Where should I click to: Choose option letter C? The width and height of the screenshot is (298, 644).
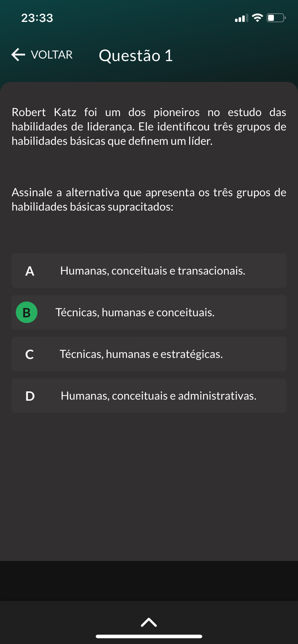tap(30, 354)
